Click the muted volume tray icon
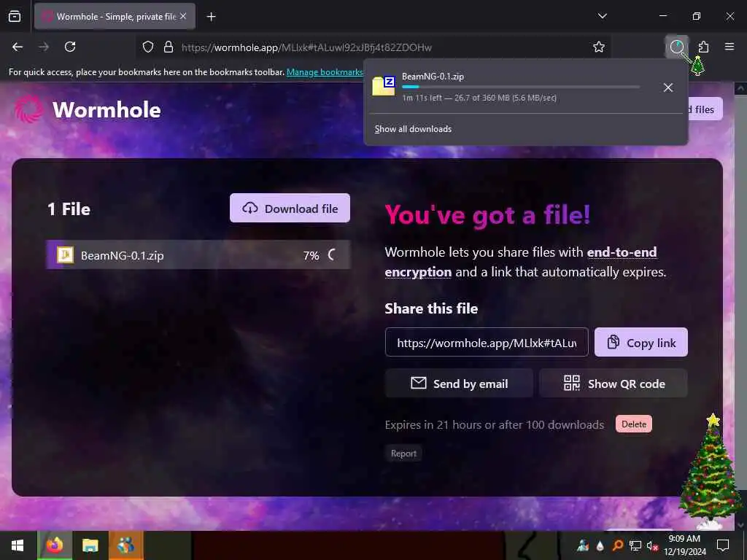 tap(652, 545)
